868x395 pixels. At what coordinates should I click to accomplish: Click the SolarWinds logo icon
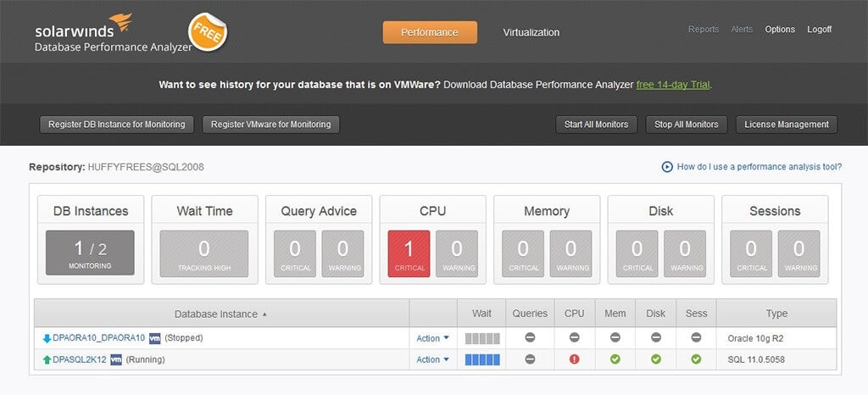click(x=120, y=23)
